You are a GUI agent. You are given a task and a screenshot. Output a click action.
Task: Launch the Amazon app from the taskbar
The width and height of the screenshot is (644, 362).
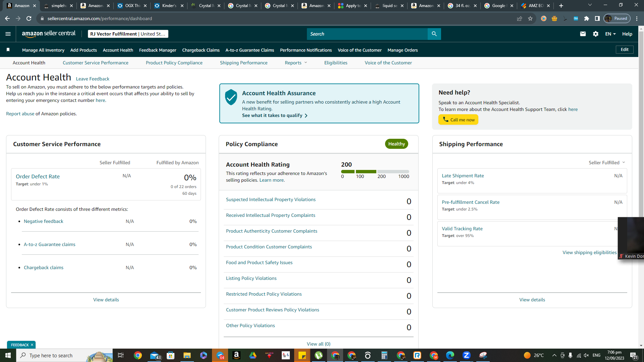(x=236, y=355)
